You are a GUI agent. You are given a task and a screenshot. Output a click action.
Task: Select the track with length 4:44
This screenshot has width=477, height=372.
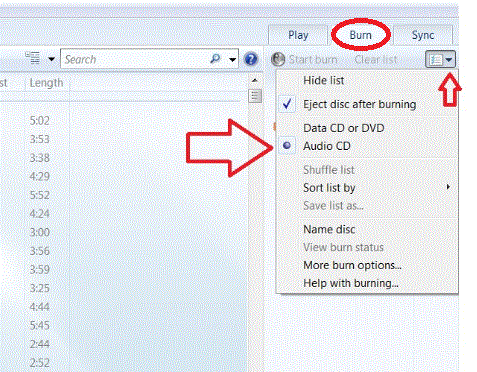point(39,307)
